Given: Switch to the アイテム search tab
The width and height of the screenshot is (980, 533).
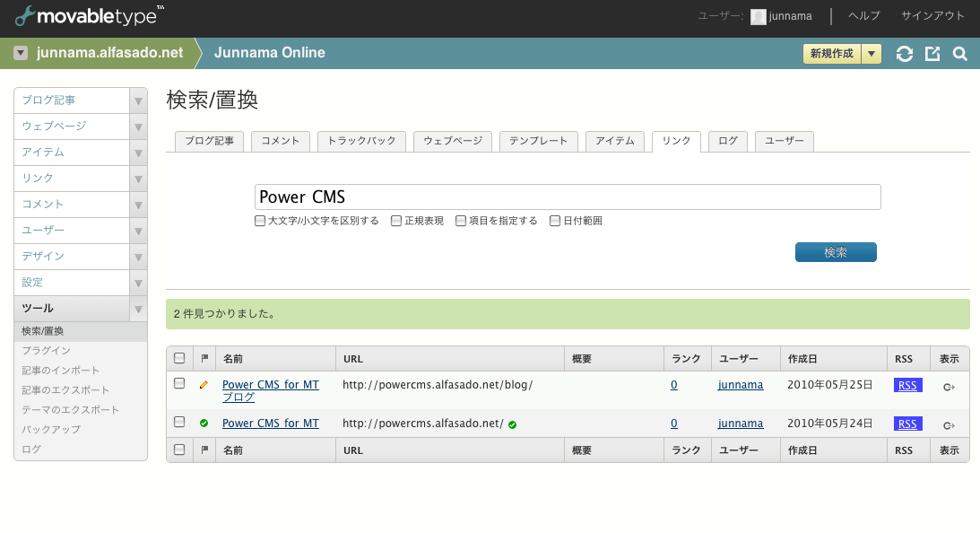Looking at the screenshot, I should pos(615,142).
